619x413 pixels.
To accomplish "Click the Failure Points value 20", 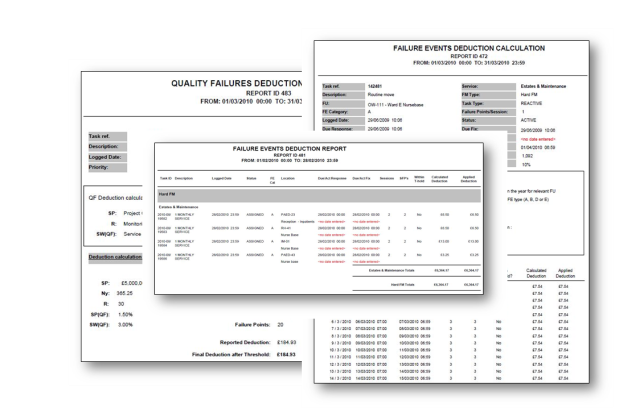I will point(281,324).
